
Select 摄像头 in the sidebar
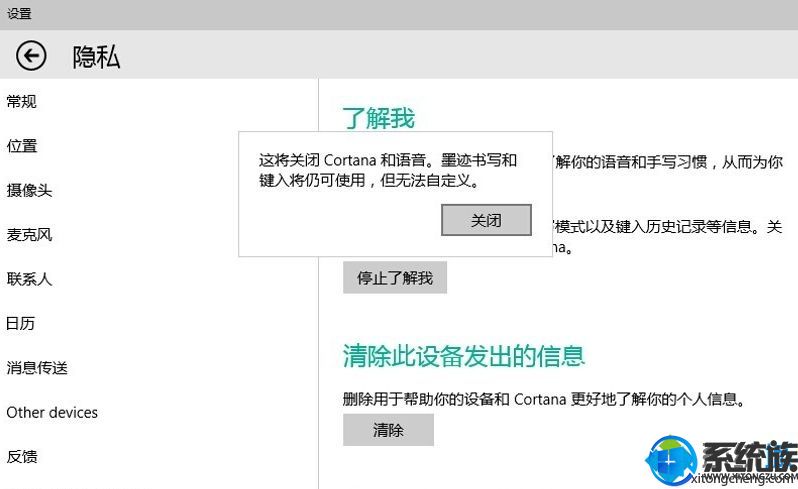pyautogui.click(x=29, y=190)
